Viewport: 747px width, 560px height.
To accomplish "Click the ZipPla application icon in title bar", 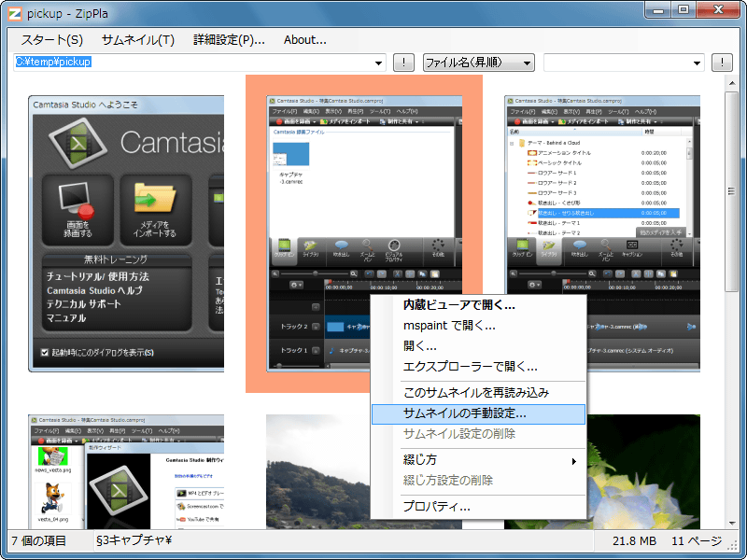I will click(15, 13).
